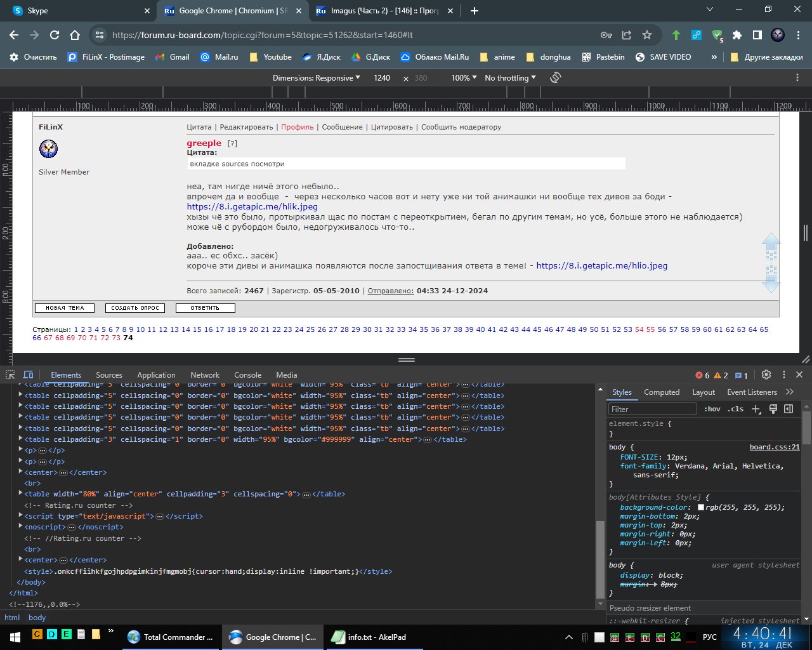The image size is (812, 650).
Task: Expand the table cellpadding="3" bgcolor #999999 node
Action: (x=20, y=439)
